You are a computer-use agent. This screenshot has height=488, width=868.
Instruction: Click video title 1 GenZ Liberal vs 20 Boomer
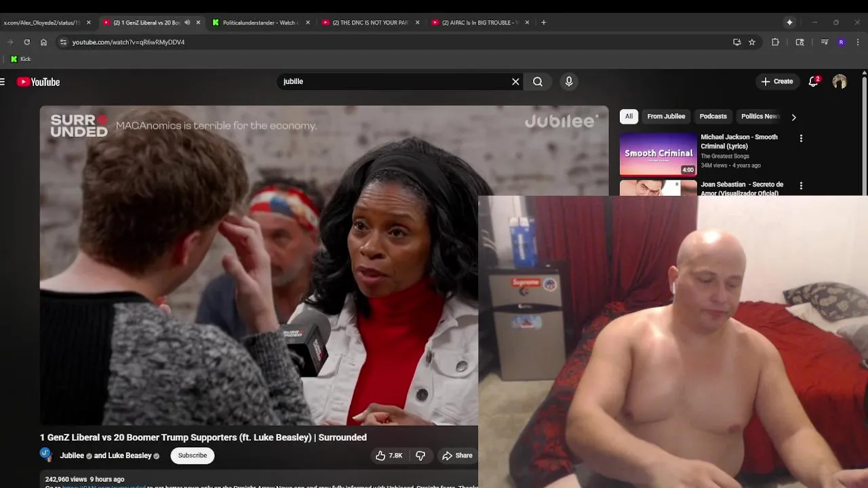tap(203, 438)
